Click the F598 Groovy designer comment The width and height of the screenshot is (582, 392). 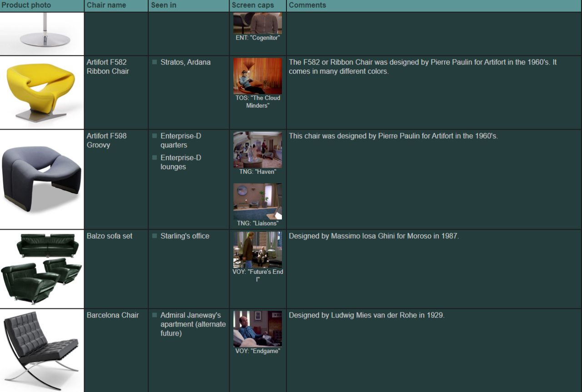(x=393, y=136)
